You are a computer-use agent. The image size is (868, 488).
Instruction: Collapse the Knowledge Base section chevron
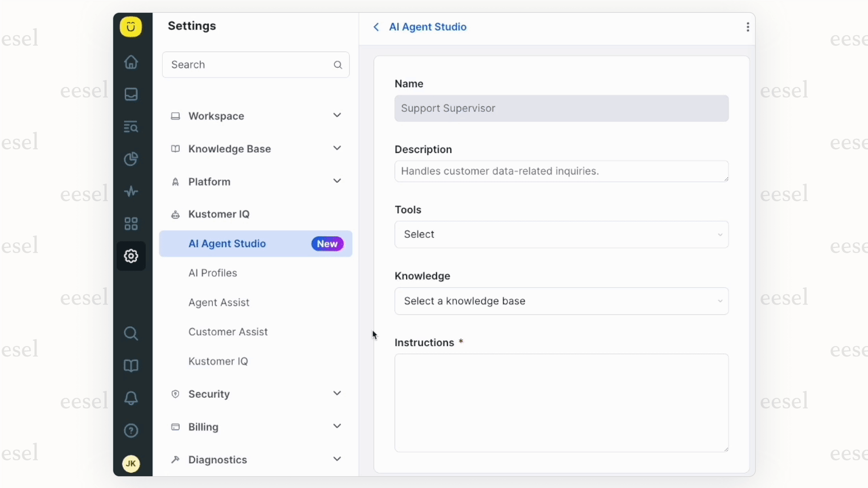[x=336, y=148]
